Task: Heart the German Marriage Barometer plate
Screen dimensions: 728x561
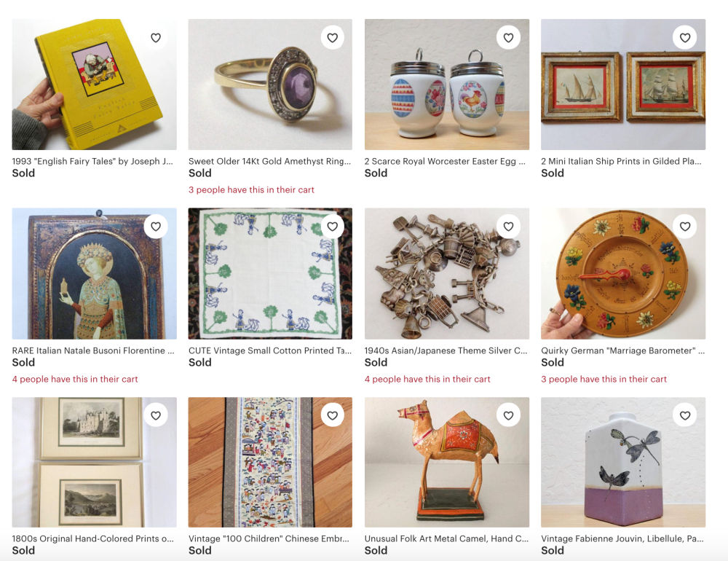Action: [x=685, y=227]
